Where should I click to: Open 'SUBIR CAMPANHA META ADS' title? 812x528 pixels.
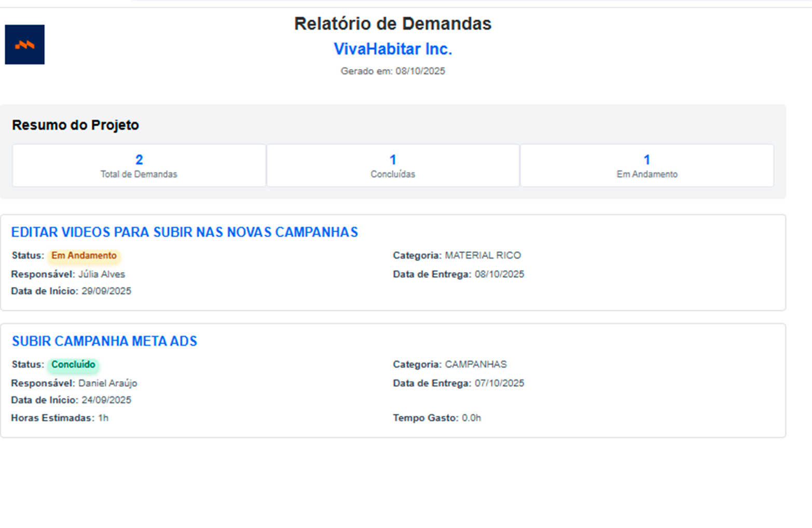104,341
